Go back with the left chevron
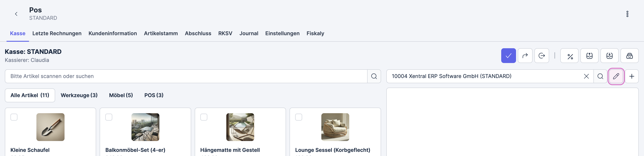 coord(16,14)
